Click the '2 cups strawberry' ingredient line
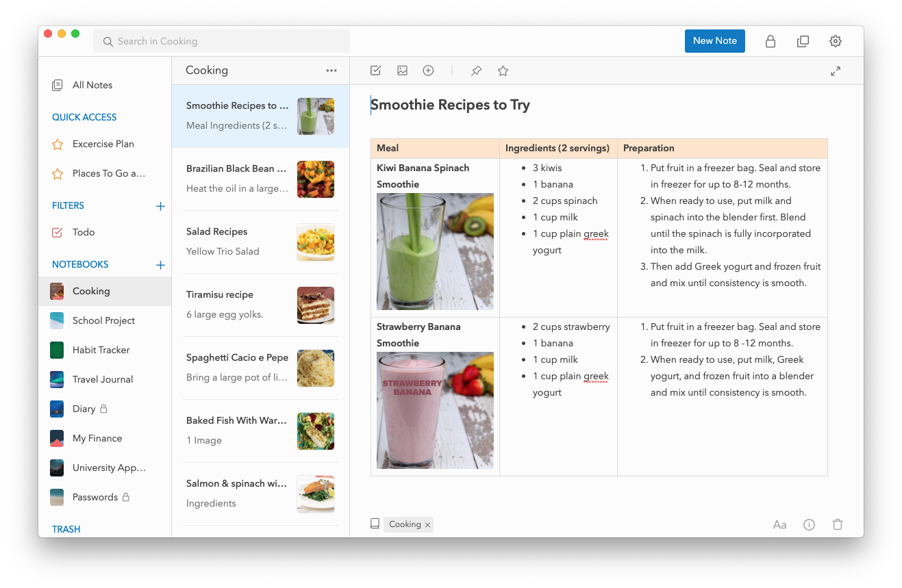 571,327
